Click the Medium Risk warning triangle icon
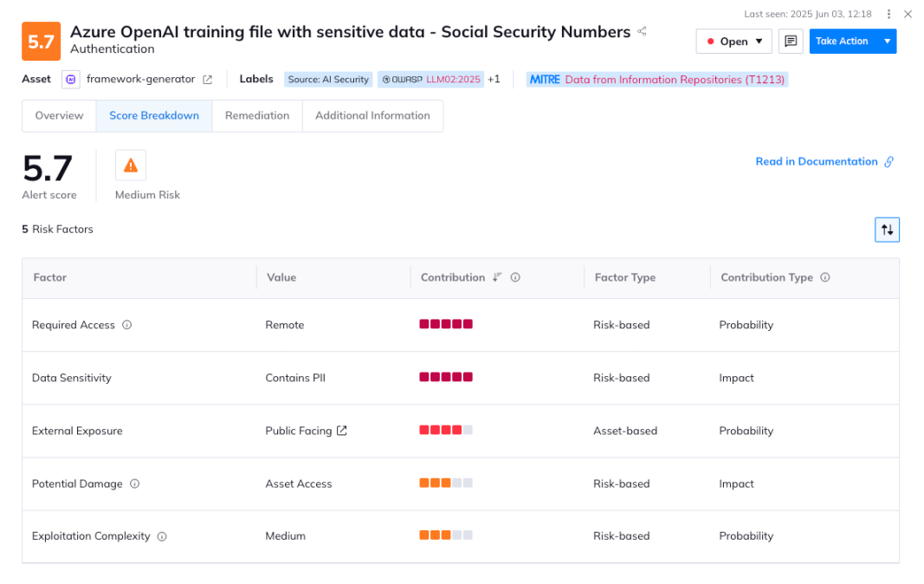924x584 pixels. click(131, 165)
